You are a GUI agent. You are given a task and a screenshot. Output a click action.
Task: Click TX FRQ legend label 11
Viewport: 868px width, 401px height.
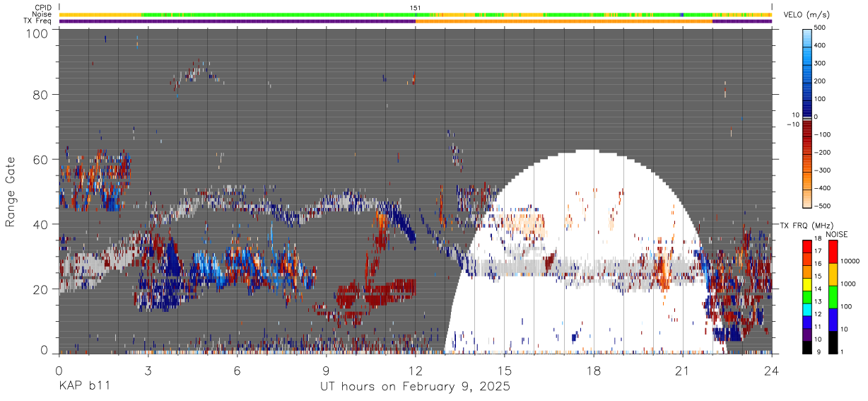pos(819,327)
